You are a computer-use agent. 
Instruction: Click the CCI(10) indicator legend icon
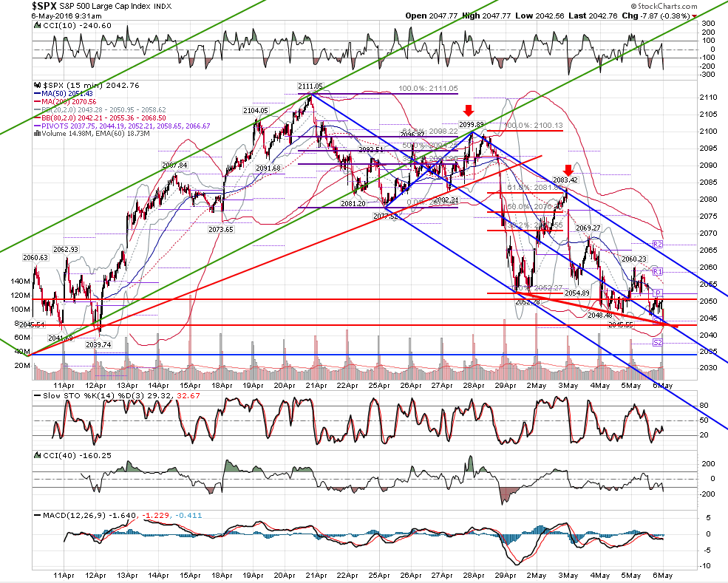click(x=38, y=26)
